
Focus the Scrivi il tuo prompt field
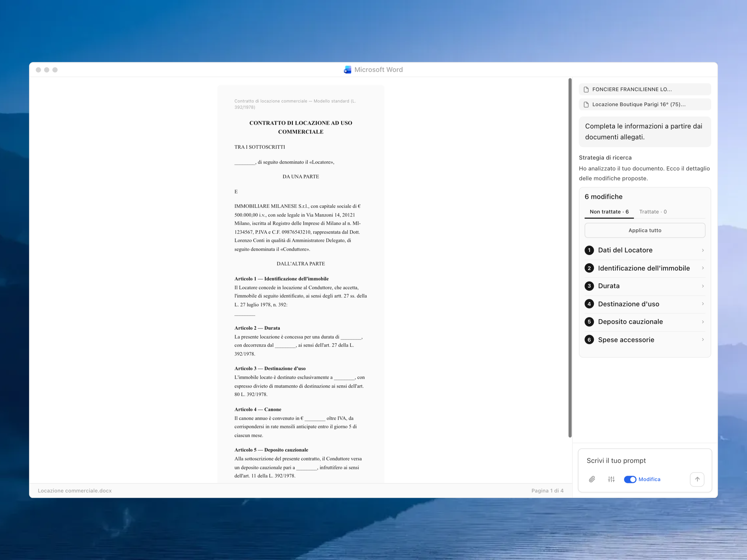[645, 461]
